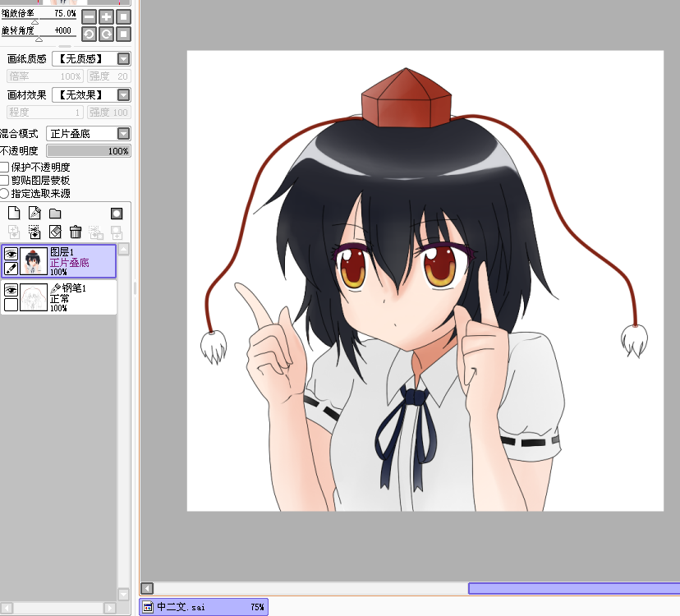Image resolution: width=680 pixels, height=616 pixels.
Task: Create a new layer set folder
Action: 55,214
